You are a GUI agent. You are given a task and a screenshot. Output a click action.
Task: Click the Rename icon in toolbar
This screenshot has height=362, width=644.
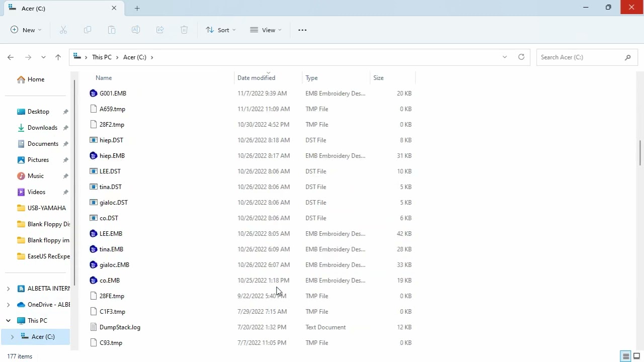point(136,30)
